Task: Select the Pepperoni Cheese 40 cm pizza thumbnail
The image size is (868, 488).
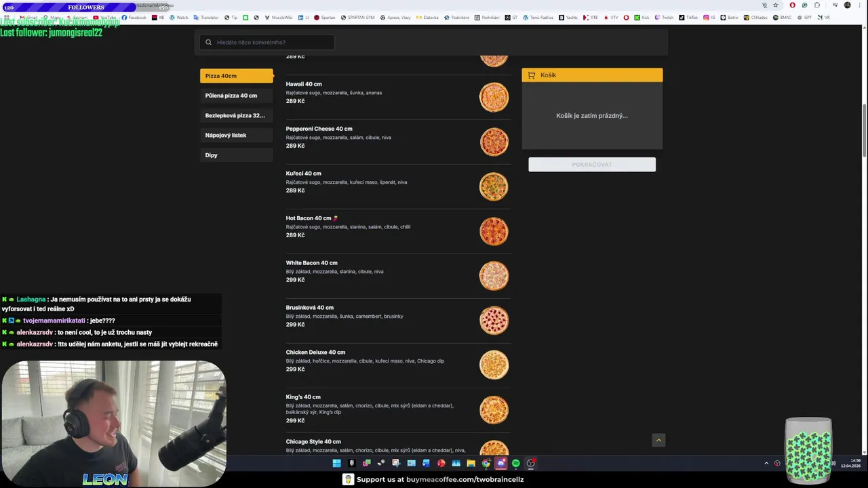Action: point(494,142)
